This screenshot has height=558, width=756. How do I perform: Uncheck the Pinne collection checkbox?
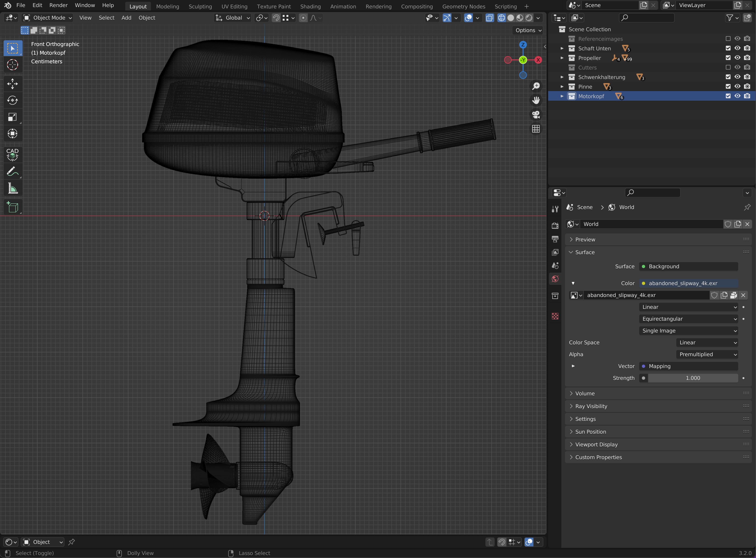pyautogui.click(x=728, y=87)
